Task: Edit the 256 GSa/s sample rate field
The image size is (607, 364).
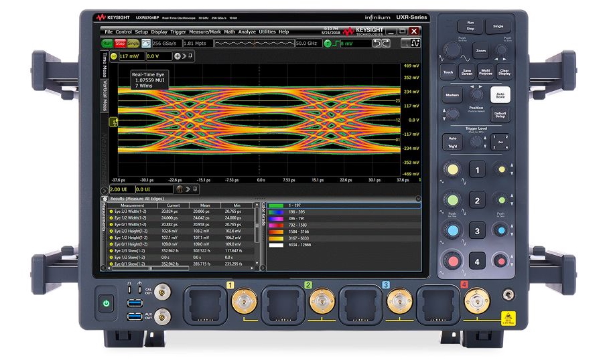Action: point(166,43)
